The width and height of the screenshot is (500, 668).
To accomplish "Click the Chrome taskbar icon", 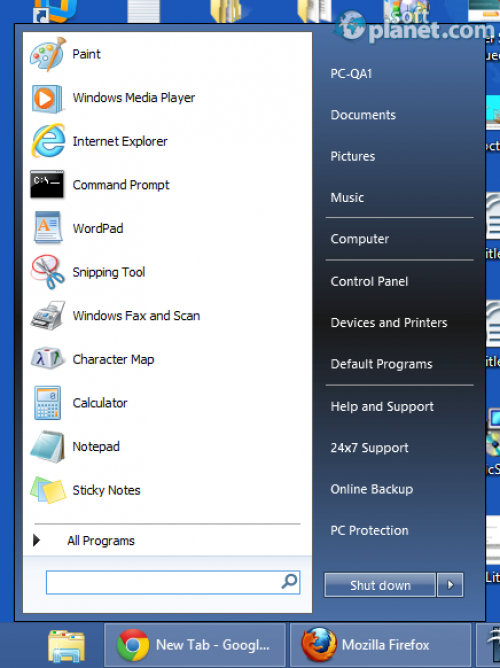I will pos(133,645).
